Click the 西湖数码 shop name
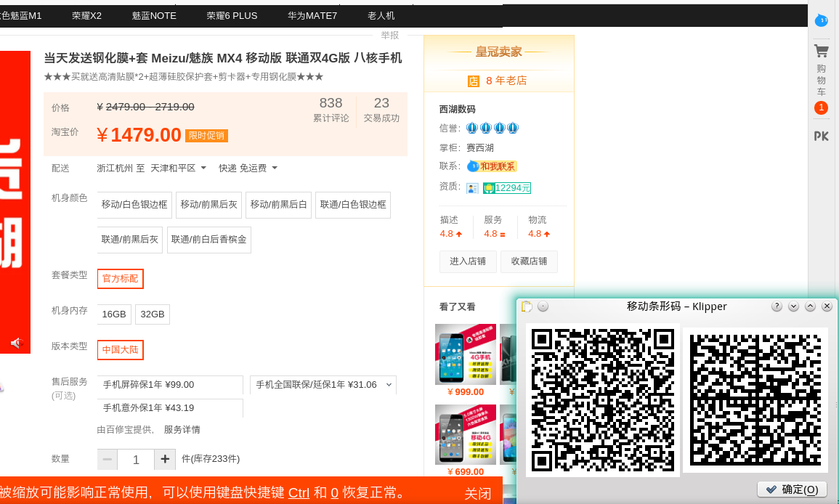This screenshot has height=504, width=839. (x=458, y=109)
